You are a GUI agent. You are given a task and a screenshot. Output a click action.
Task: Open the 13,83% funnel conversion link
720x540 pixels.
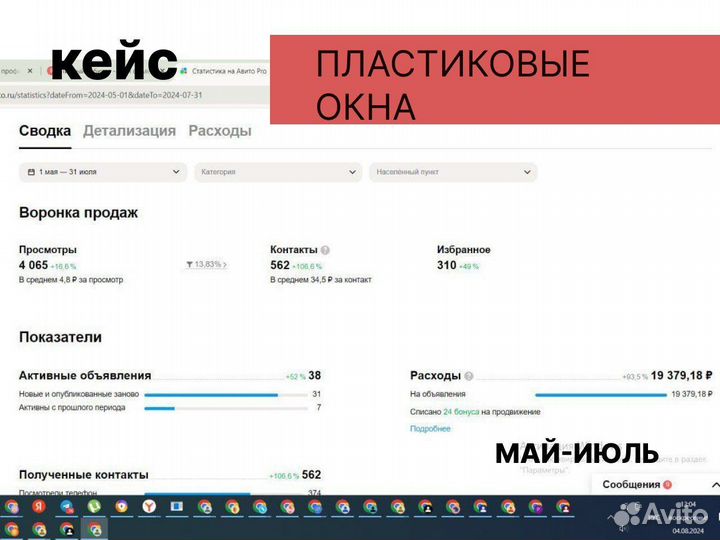click(207, 264)
